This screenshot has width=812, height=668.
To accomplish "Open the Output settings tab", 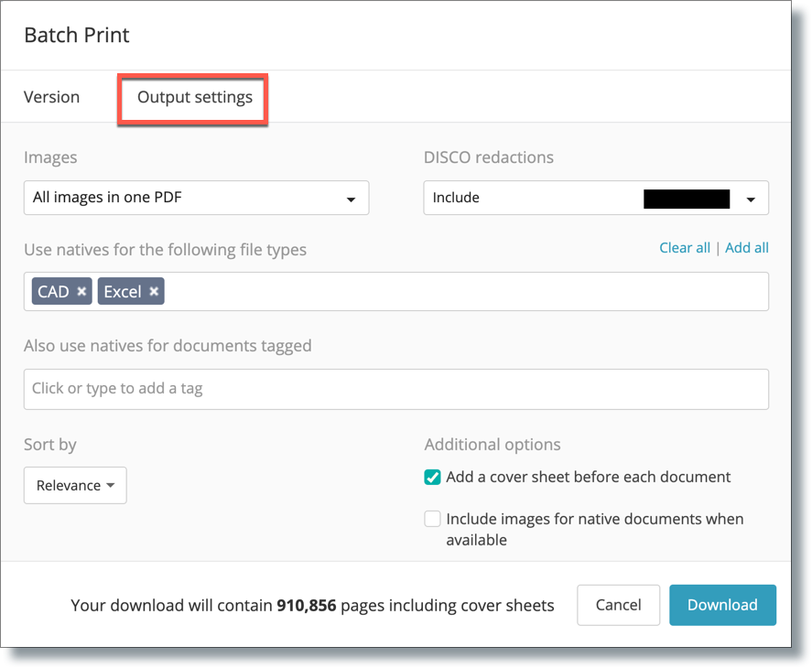I will 195,97.
